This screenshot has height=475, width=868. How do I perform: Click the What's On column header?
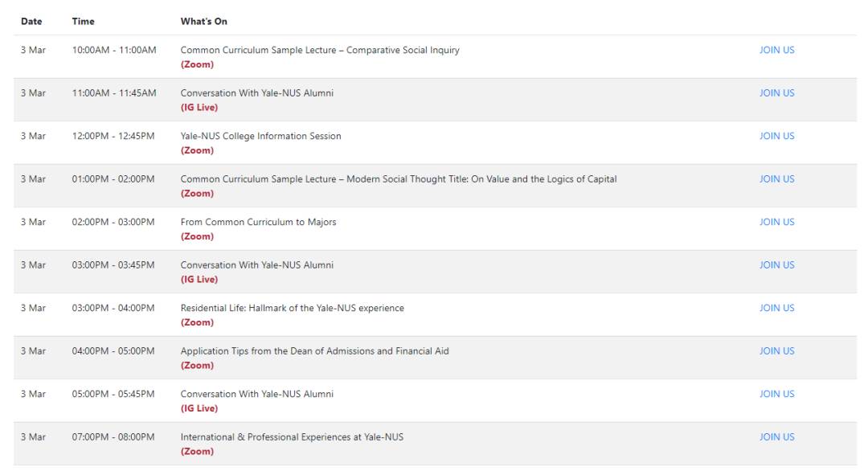point(203,21)
